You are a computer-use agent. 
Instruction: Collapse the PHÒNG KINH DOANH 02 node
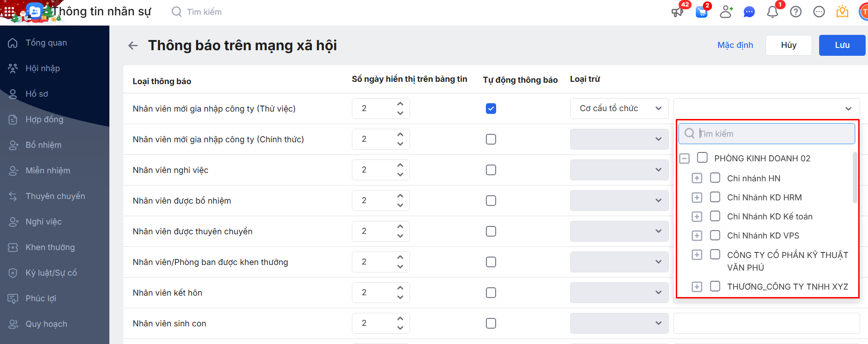pos(684,159)
